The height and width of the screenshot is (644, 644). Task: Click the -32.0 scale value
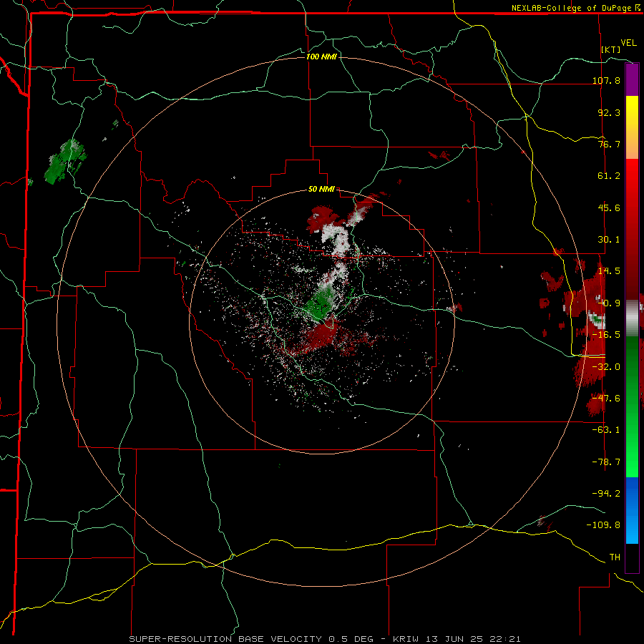pos(606,367)
